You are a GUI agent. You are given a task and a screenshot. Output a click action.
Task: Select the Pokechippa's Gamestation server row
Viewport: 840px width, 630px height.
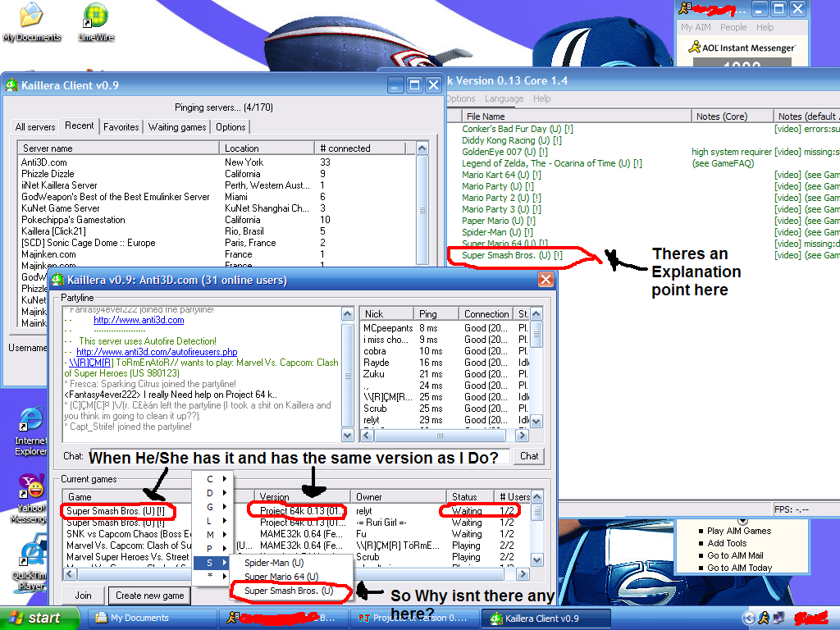[217, 220]
